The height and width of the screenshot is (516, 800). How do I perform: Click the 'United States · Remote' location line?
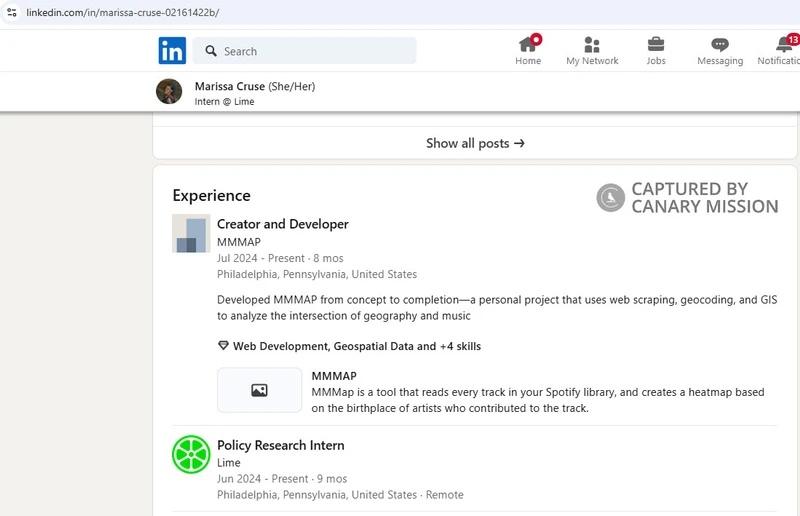pyautogui.click(x=340, y=495)
